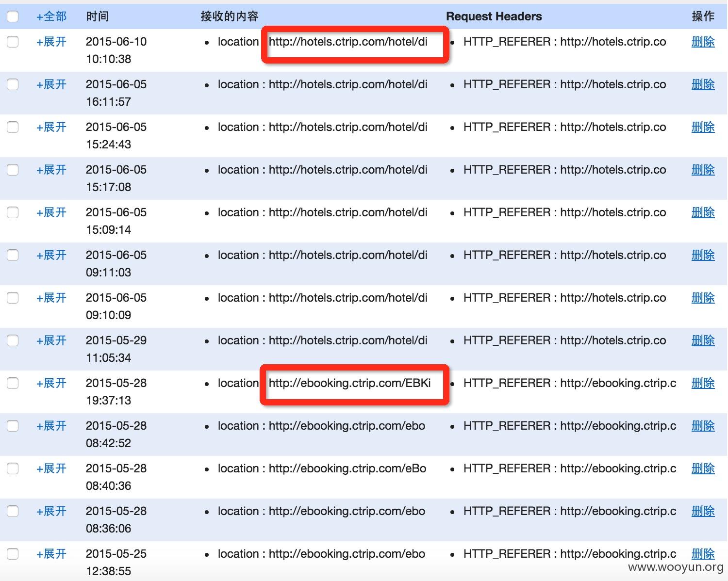Expand the 2015-05-28 19:37:13 entry with +展开
The width and height of the screenshot is (728, 581).
[x=51, y=383]
